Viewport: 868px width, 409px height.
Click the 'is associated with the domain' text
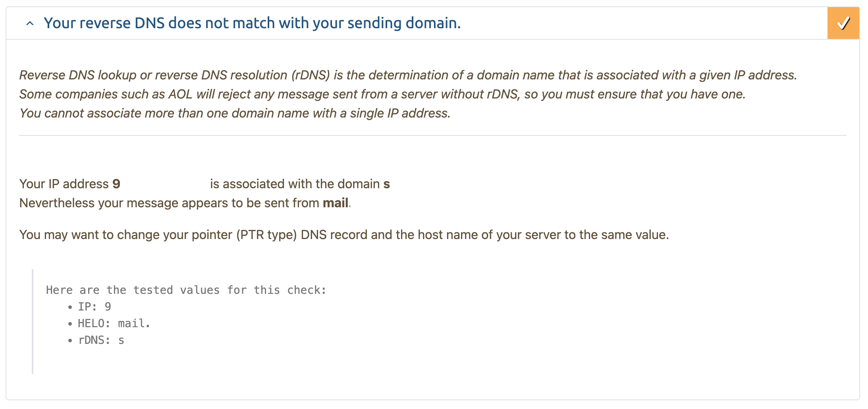(x=295, y=184)
